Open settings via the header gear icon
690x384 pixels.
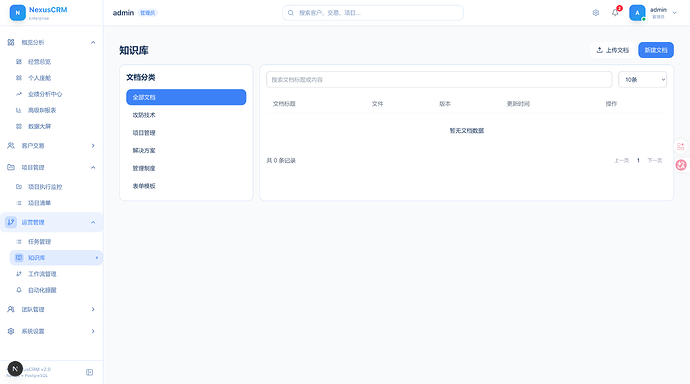pyautogui.click(x=595, y=13)
